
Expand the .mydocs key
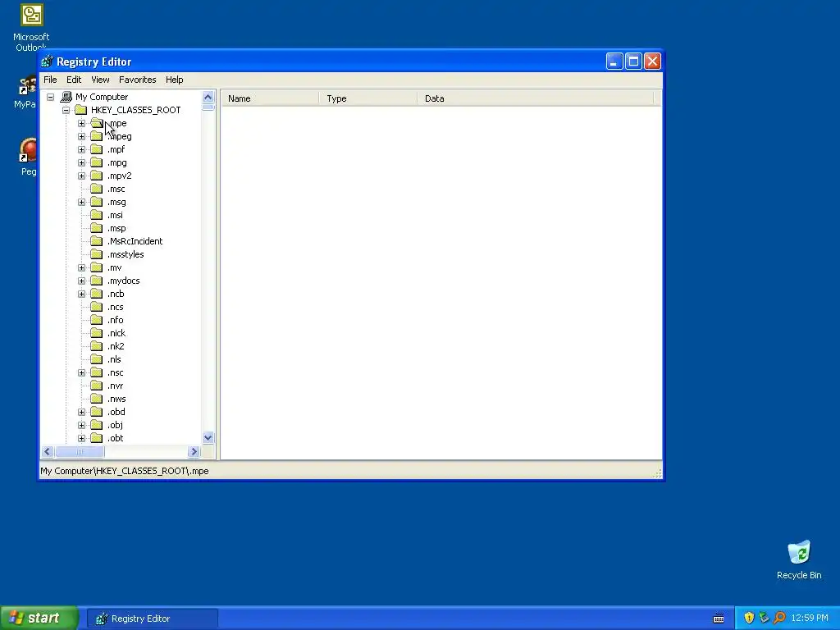[81, 281]
